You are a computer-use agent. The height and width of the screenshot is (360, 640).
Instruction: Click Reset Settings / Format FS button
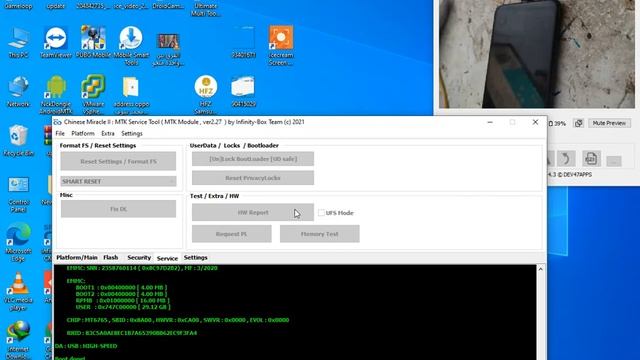[118, 161]
